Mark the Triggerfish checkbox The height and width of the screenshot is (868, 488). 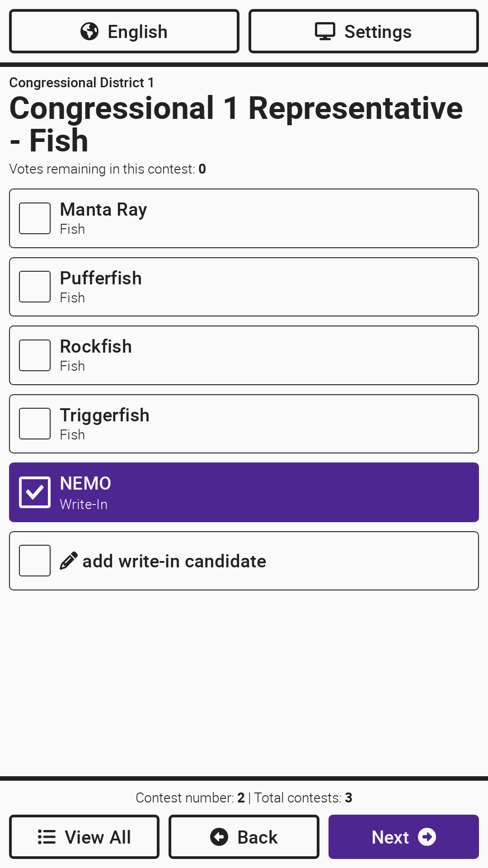(35, 424)
